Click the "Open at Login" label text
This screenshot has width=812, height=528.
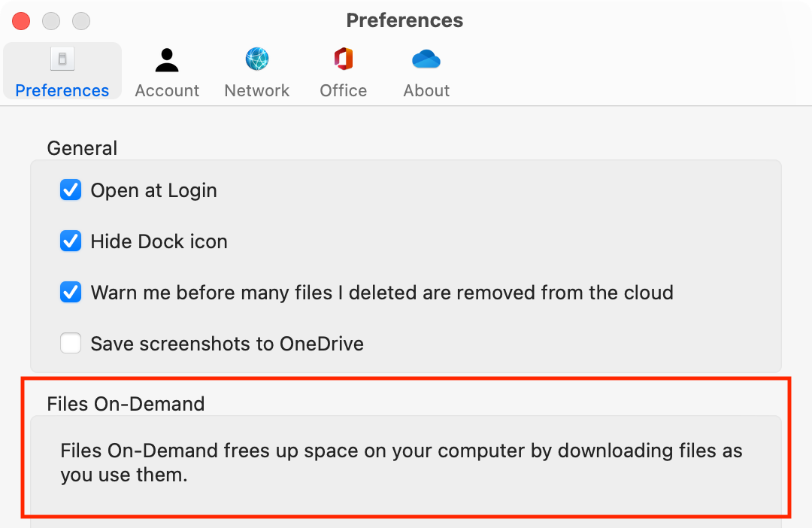[153, 190]
